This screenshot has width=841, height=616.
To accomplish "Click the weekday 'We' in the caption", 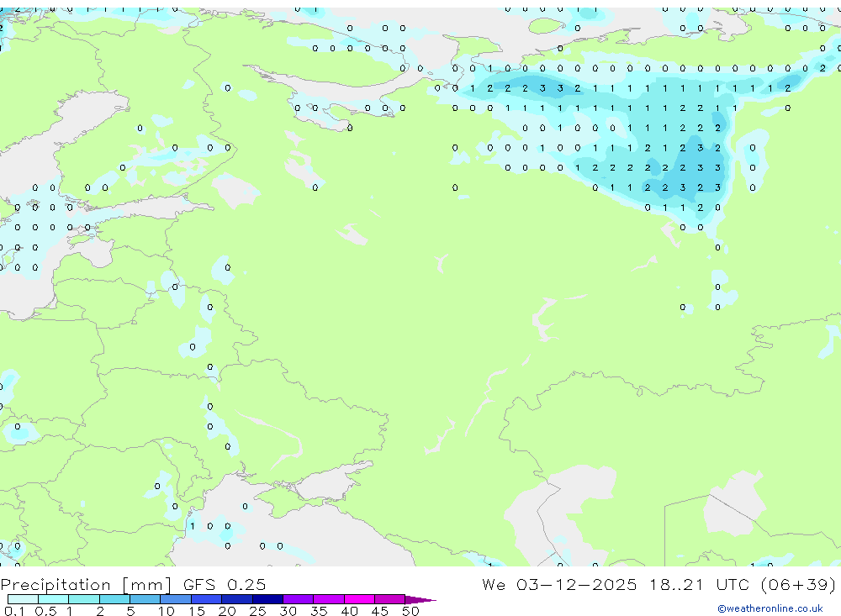I will coord(494,584).
